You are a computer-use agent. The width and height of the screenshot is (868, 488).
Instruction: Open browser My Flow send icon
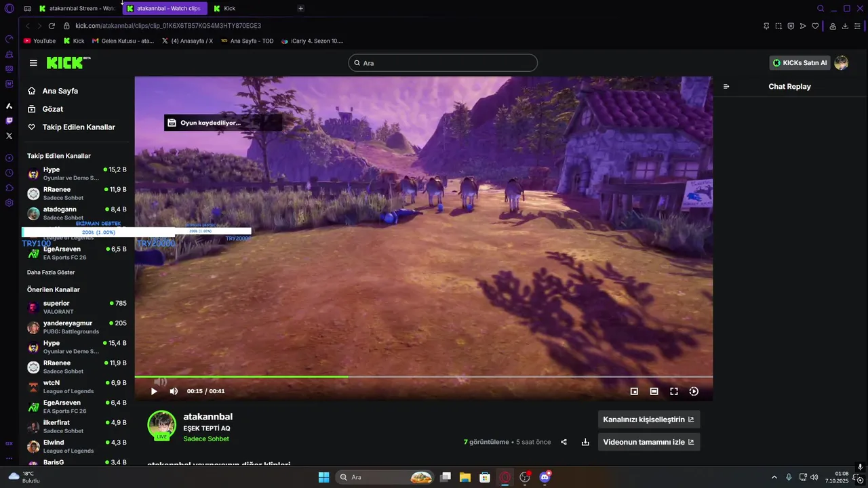[x=803, y=26]
